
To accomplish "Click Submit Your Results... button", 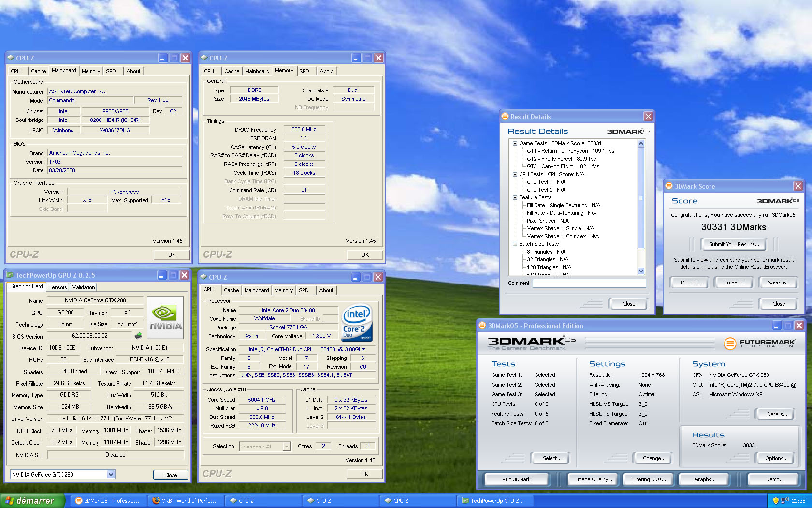I will coord(734,244).
